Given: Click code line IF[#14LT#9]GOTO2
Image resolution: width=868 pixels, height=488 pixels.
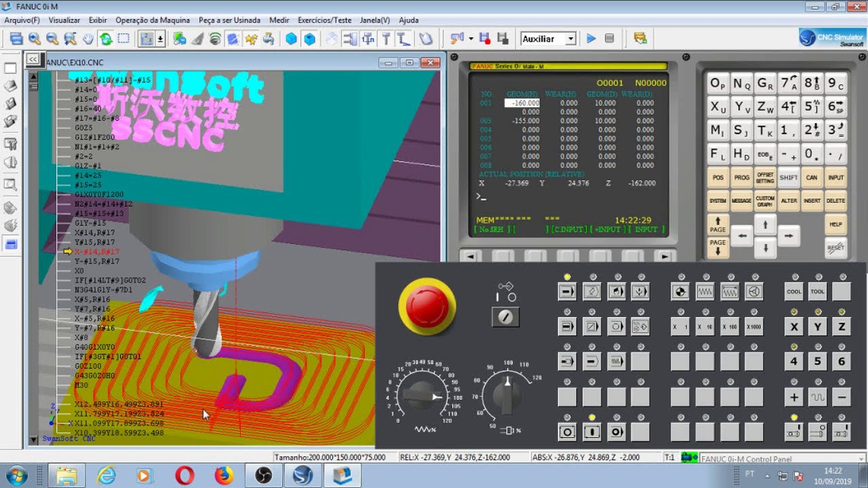Looking at the screenshot, I should point(111,280).
